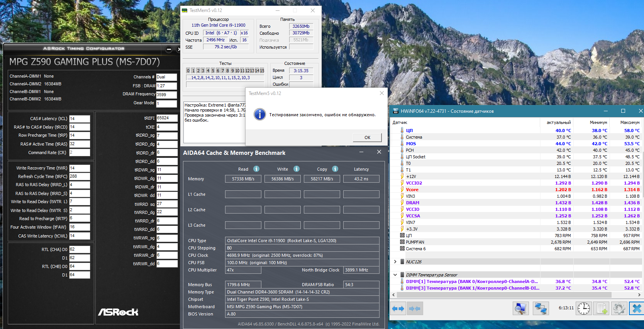Click the Memory Write result 56386 MB/s
Viewport: 644px width, 329px height.
click(x=283, y=179)
